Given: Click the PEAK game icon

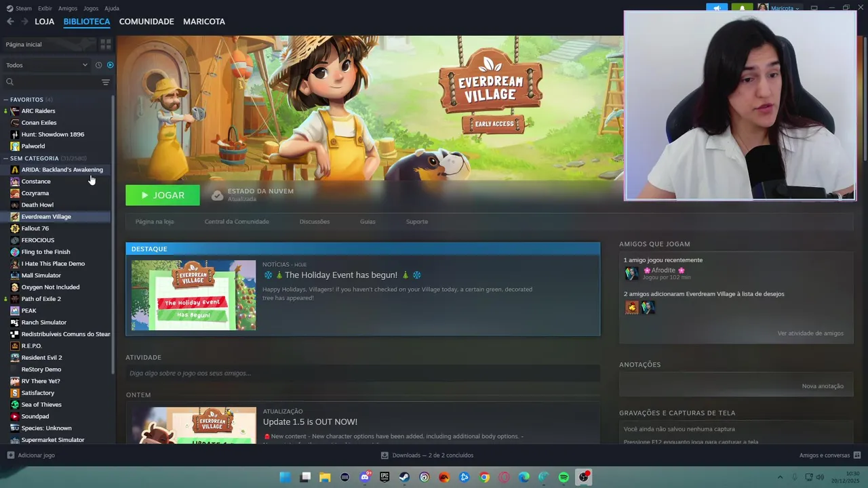Looking at the screenshot, I should point(15,310).
